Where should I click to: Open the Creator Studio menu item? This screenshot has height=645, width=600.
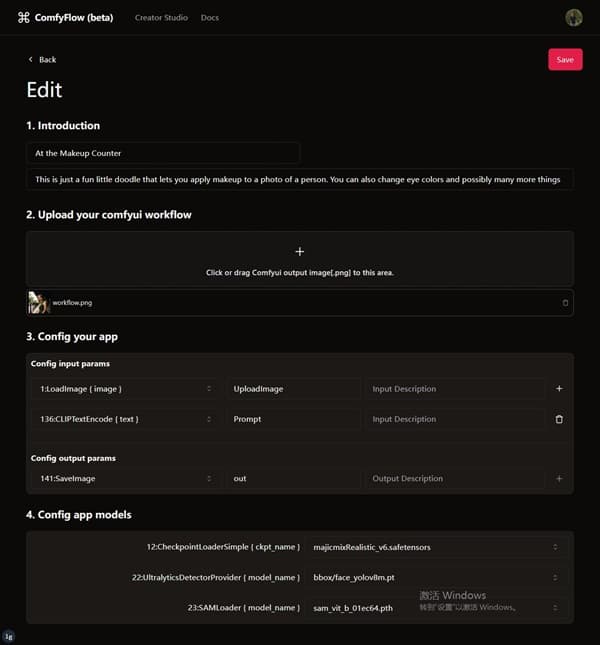[161, 18]
